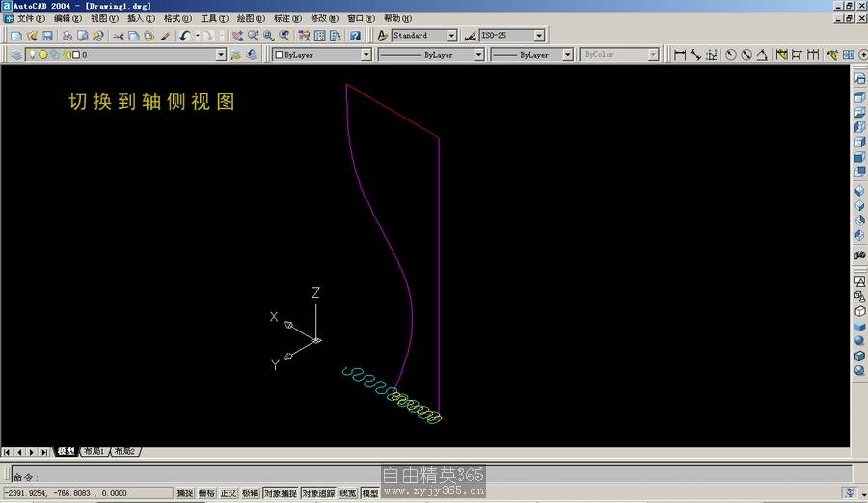The height and width of the screenshot is (503, 868).
Task: Select the Aligned dimension tool
Action: tap(695, 55)
